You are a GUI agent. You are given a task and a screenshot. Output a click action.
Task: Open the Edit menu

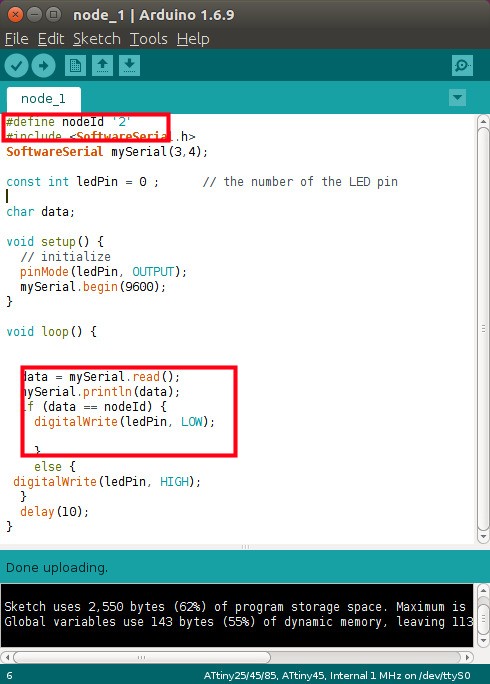pos(51,39)
